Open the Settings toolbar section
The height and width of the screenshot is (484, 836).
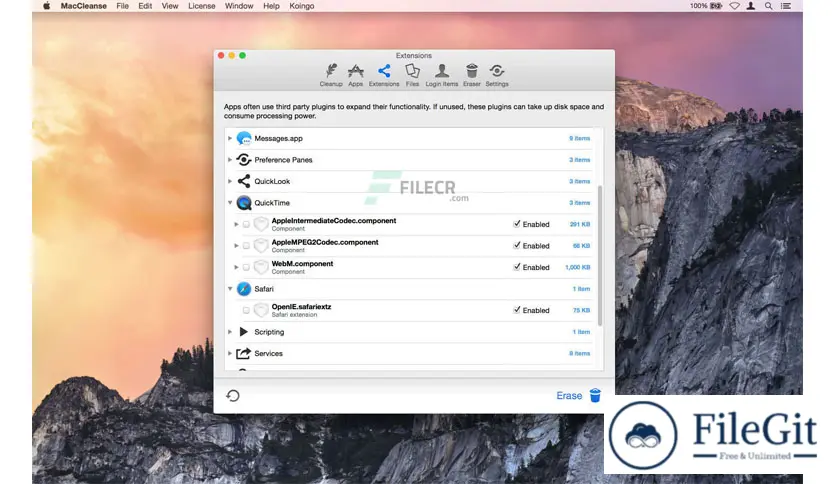point(497,75)
